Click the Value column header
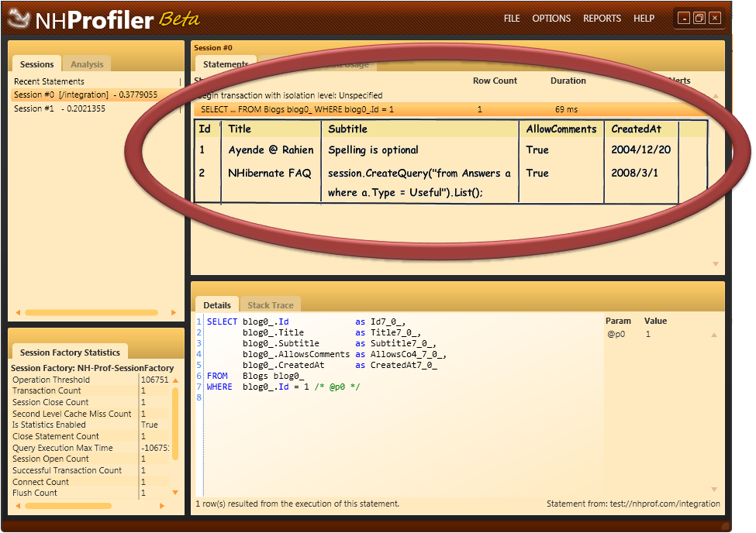Viewport: 756px width, 533px height. (655, 321)
